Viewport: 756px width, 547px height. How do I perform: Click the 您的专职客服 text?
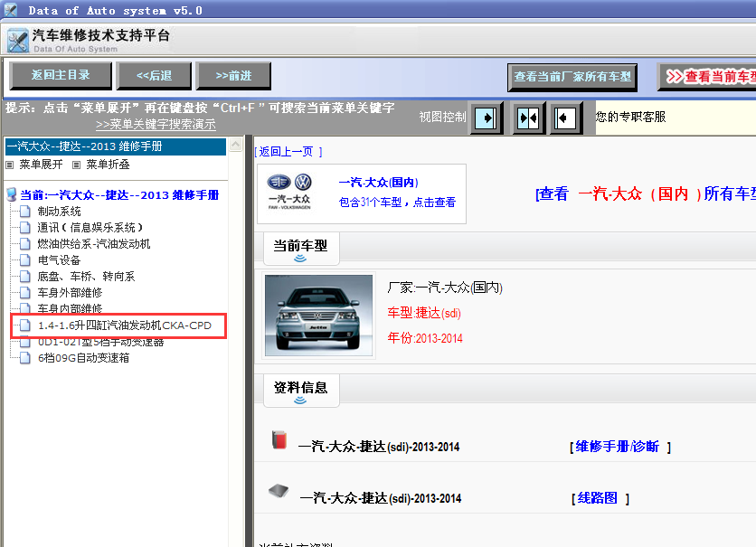point(630,117)
